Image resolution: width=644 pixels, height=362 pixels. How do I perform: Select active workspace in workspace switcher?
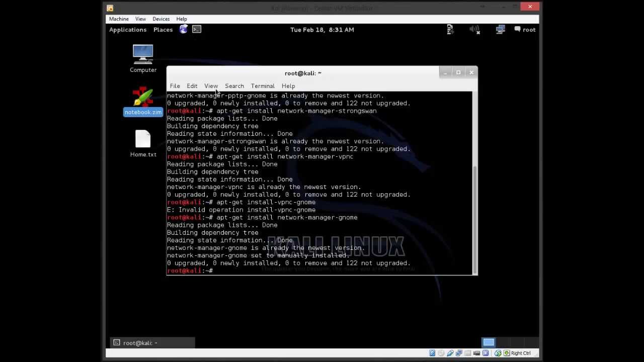489,343
